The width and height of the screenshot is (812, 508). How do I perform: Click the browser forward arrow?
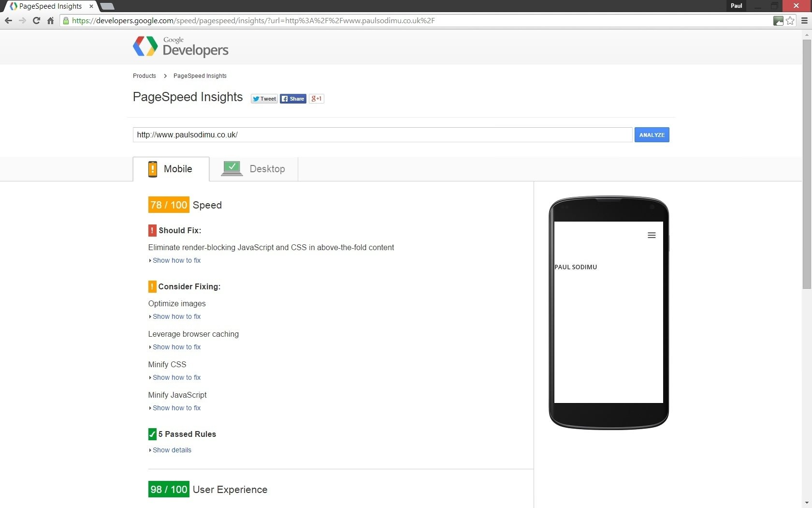click(x=22, y=21)
